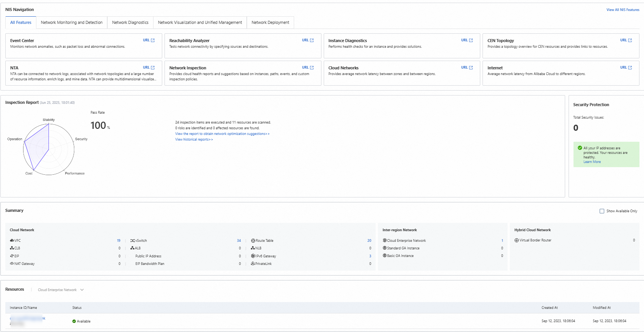644x332 pixels.
Task: Click the Created At column header
Action: point(550,308)
